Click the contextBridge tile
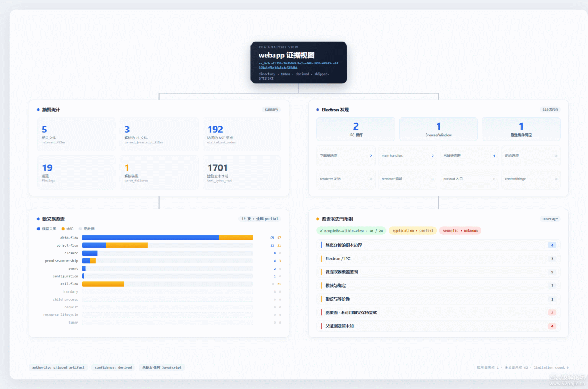Viewport: 588px width, 389px height. click(531, 179)
